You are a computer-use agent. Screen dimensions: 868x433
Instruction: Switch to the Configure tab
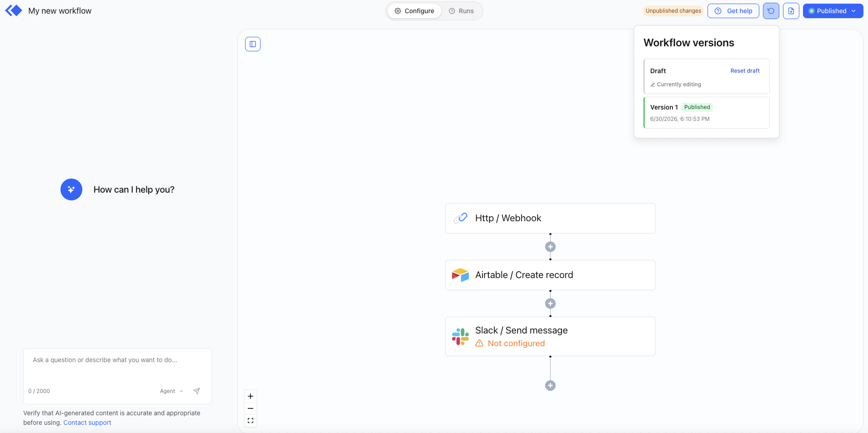414,11
